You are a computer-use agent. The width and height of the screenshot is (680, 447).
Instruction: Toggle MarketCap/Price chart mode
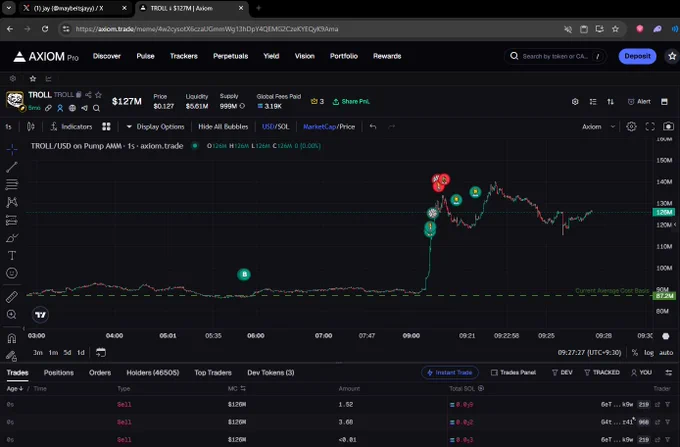click(x=329, y=127)
